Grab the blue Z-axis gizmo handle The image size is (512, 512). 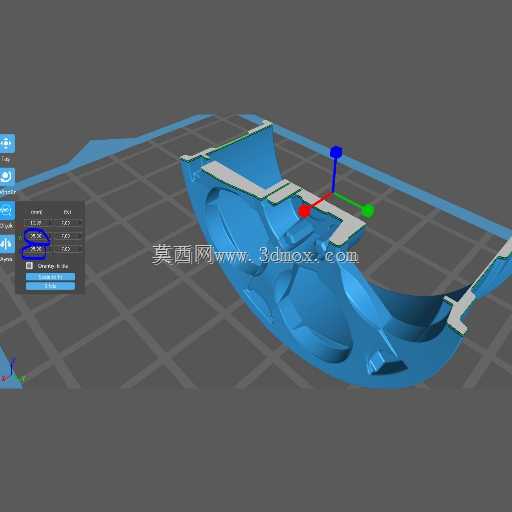point(336,152)
